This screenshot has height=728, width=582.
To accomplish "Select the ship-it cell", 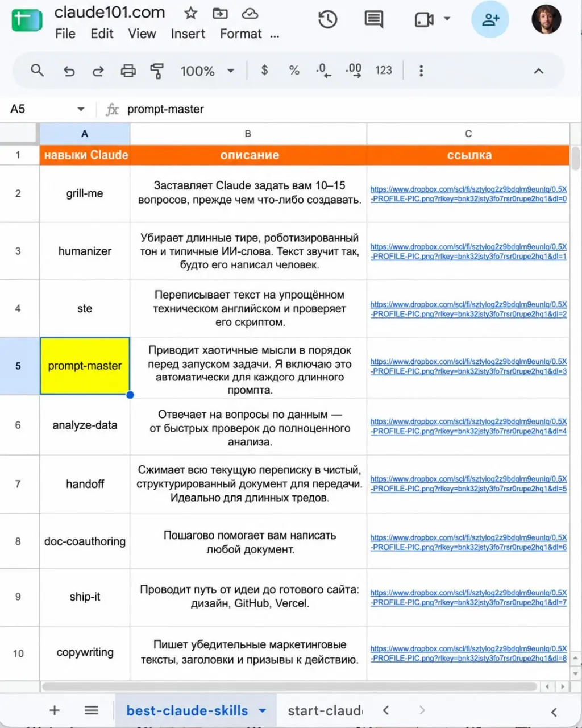I will coord(85,597).
